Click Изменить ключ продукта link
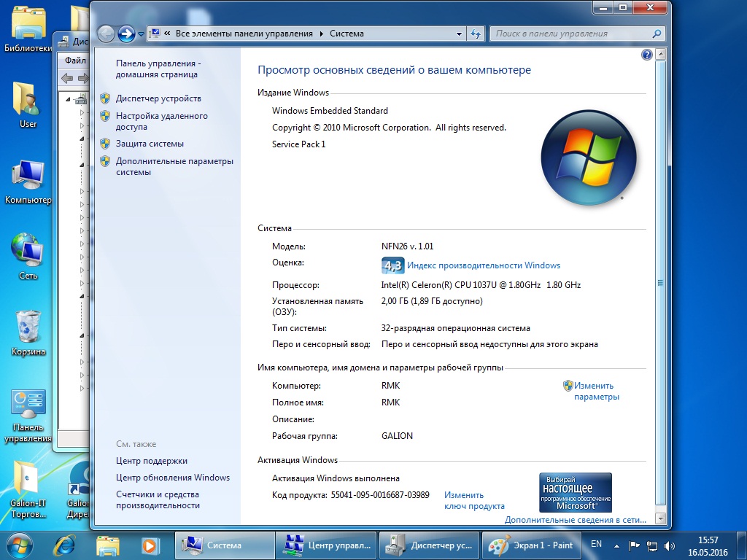The width and height of the screenshot is (747, 560). click(473, 500)
